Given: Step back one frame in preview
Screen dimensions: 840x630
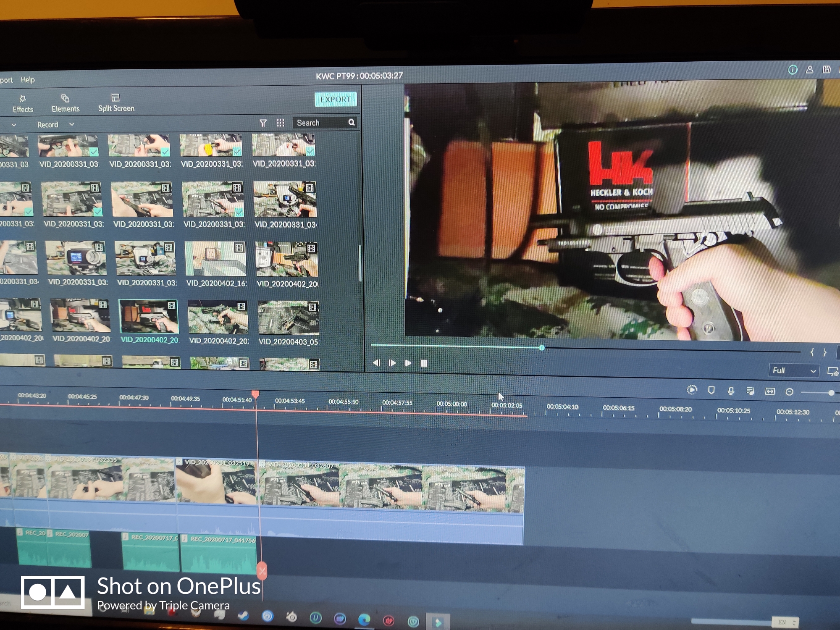Looking at the screenshot, I should click(x=376, y=362).
